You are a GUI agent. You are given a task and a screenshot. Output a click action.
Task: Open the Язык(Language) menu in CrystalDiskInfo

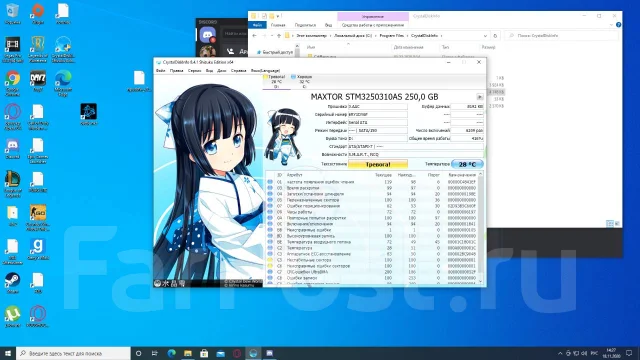coord(265,71)
